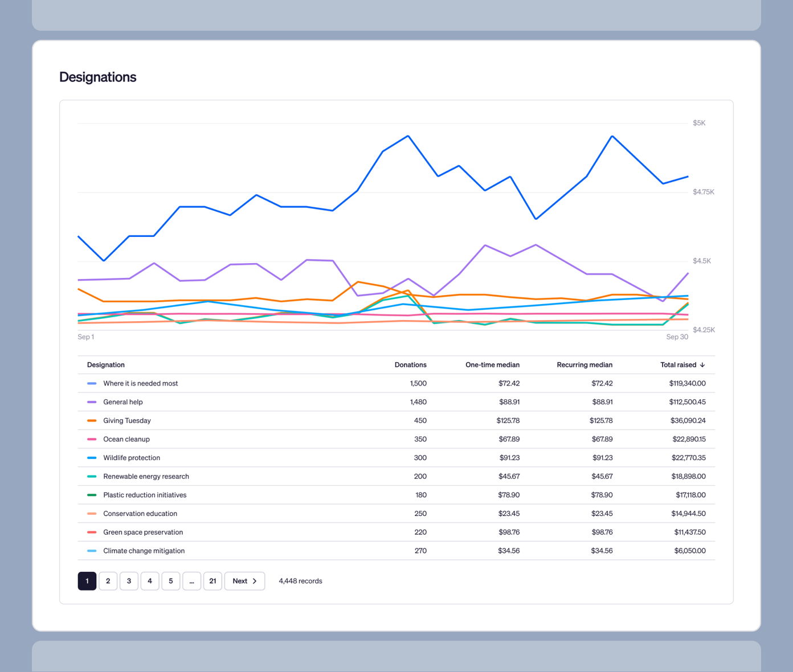Select the Conservation education line marker
793x672 pixels.
click(x=92, y=513)
